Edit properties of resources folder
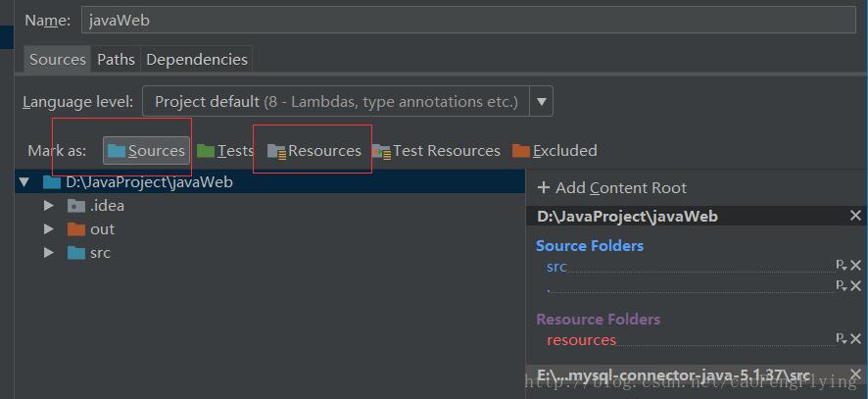 (841, 339)
